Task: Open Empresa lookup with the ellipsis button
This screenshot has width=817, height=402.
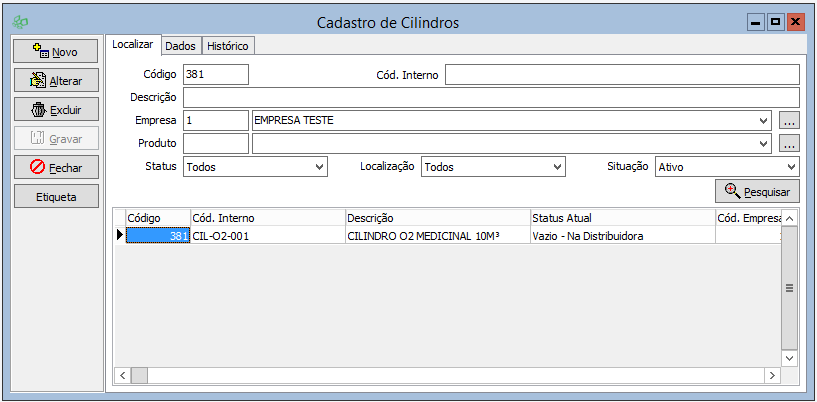Action: (789, 121)
